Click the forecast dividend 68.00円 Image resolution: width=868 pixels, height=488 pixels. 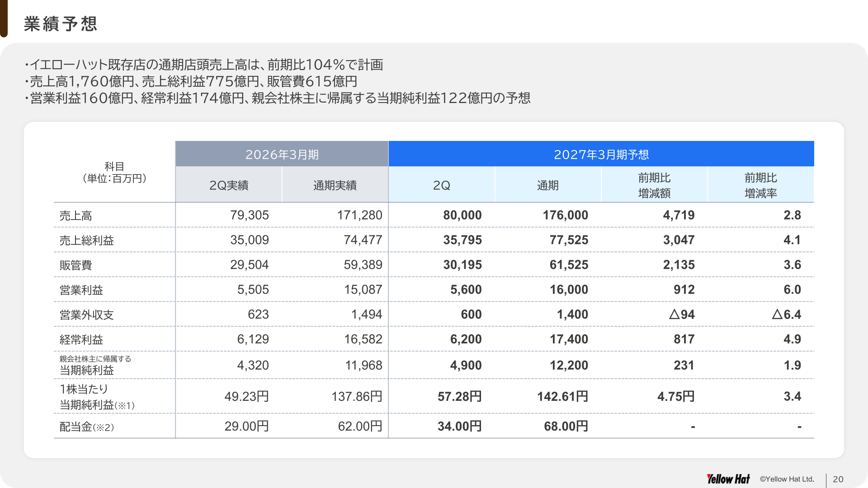pos(566,426)
